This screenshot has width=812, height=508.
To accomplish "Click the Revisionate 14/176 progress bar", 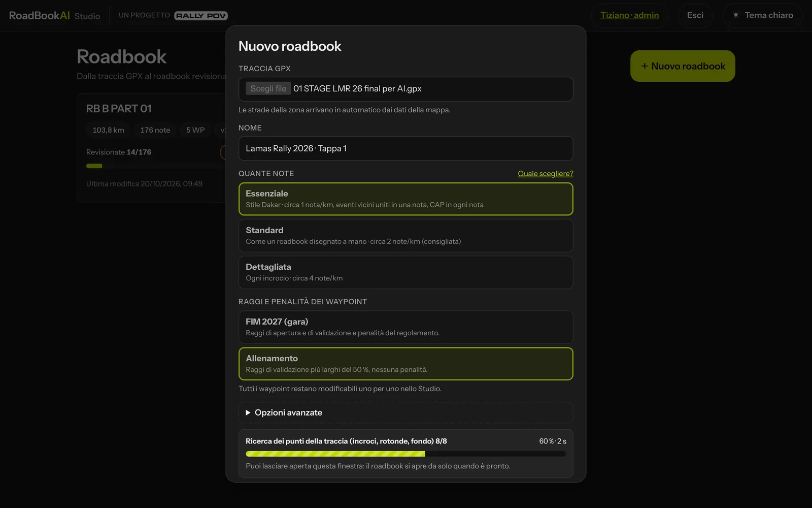I will click(155, 166).
